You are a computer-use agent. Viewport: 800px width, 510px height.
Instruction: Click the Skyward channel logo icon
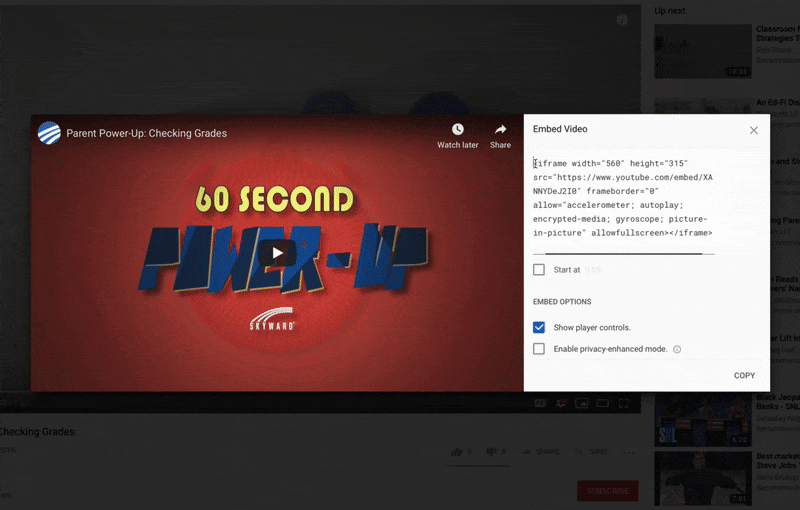[x=49, y=133]
